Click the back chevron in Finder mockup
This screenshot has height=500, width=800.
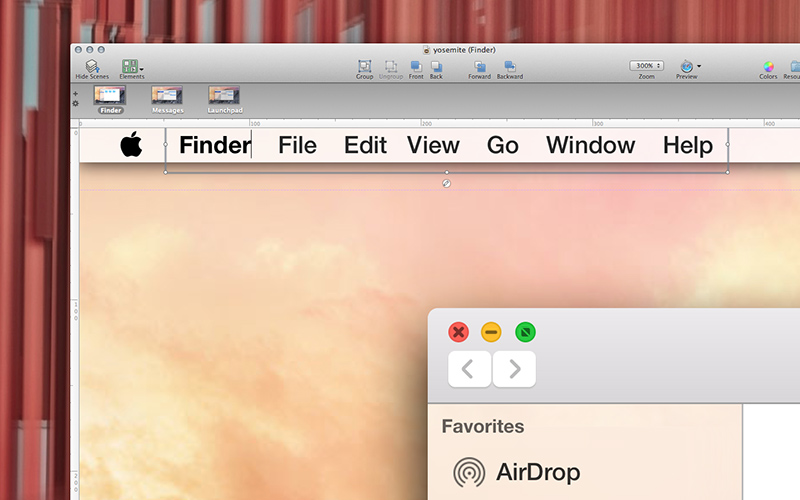pyautogui.click(x=469, y=369)
